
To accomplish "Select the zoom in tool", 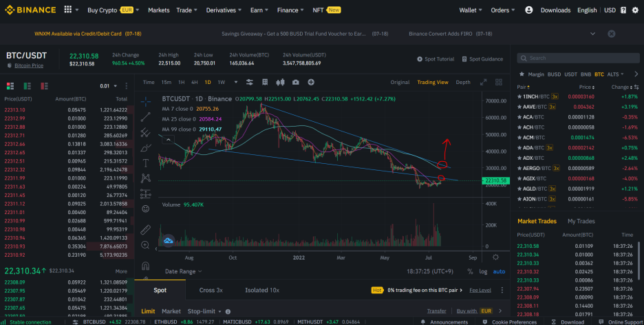I will coord(145,245).
